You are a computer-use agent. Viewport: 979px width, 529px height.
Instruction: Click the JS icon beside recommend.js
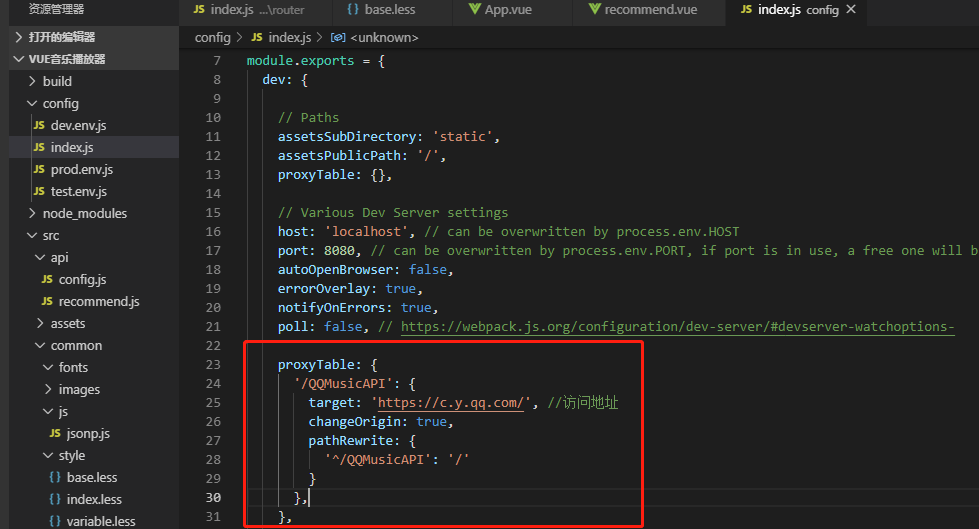(47, 301)
